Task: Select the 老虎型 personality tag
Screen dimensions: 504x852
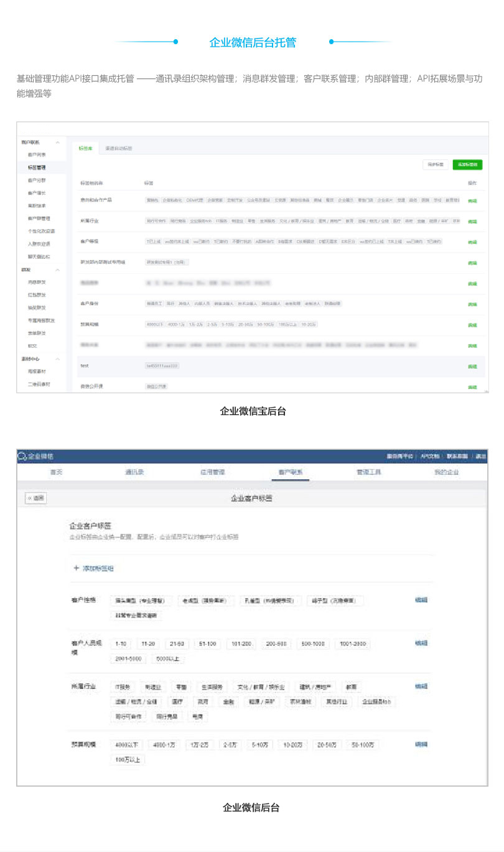Action: point(206,601)
